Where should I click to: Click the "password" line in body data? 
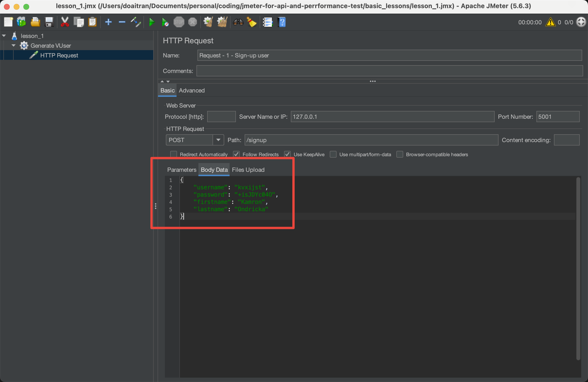pyautogui.click(x=236, y=195)
